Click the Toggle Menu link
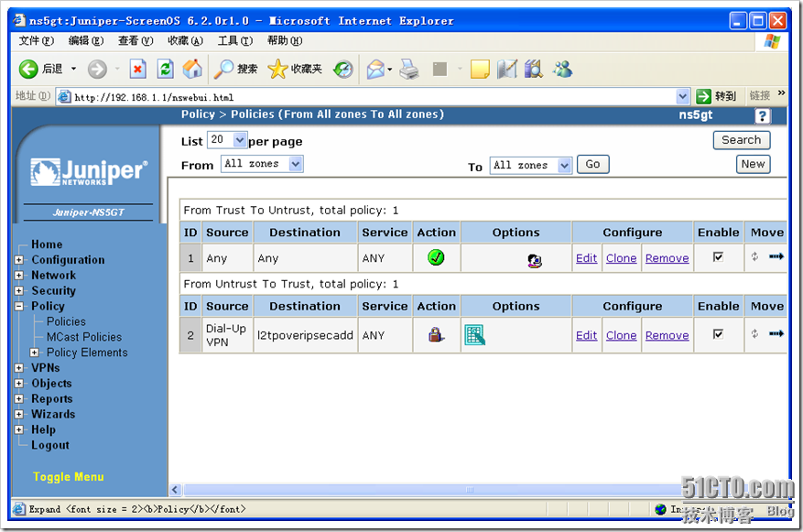Image resolution: width=803 pixels, height=532 pixels. point(68,477)
